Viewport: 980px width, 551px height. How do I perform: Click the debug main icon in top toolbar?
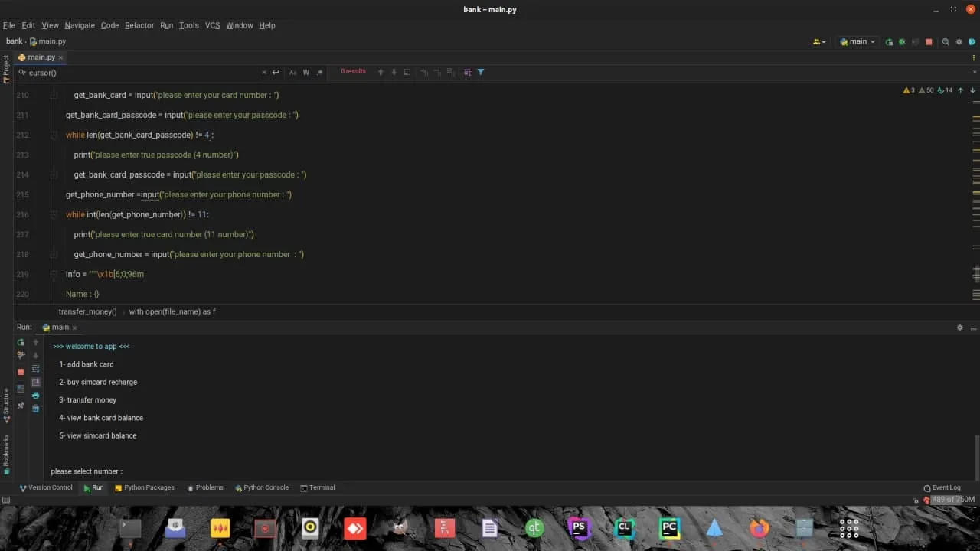902,42
